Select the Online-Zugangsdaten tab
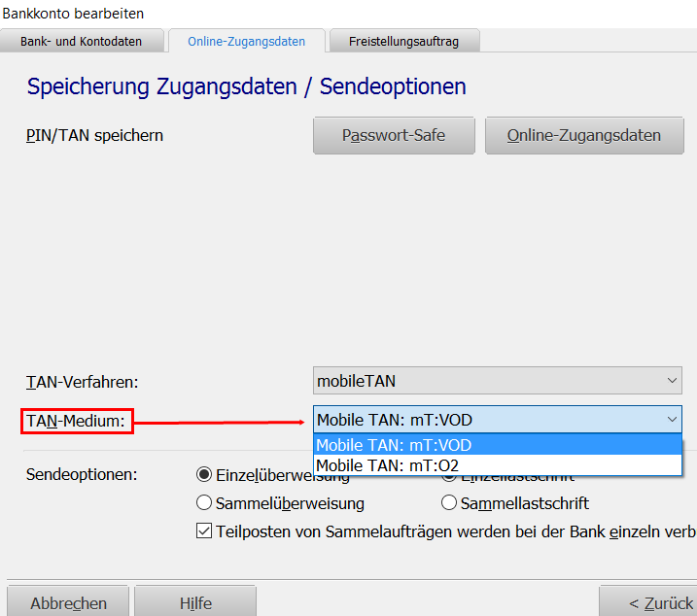This screenshot has width=697, height=616. pyautogui.click(x=246, y=41)
